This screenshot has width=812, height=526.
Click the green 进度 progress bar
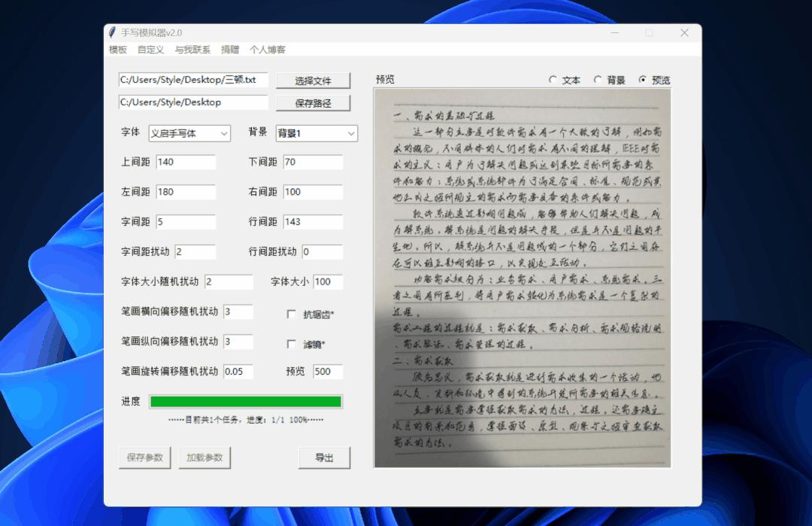(246, 401)
